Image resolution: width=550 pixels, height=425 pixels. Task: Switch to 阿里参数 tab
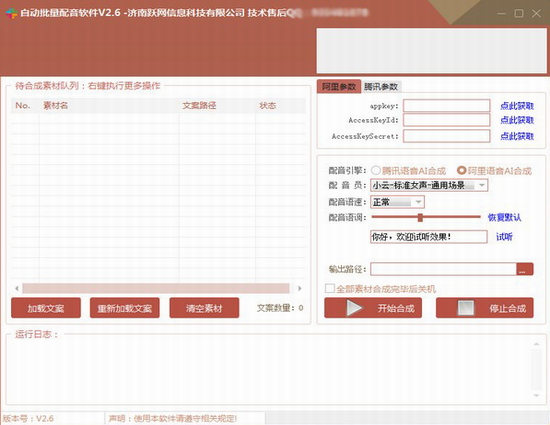[339, 86]
